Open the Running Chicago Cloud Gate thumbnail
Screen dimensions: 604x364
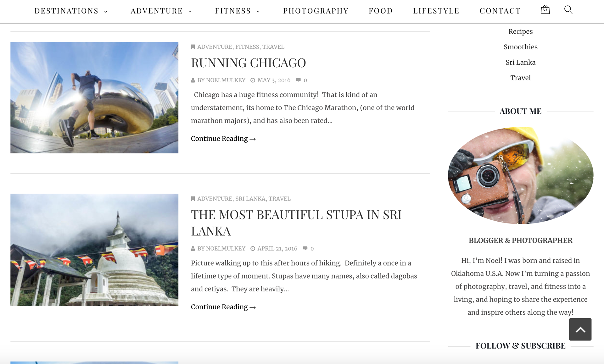(x=94, y=97)
